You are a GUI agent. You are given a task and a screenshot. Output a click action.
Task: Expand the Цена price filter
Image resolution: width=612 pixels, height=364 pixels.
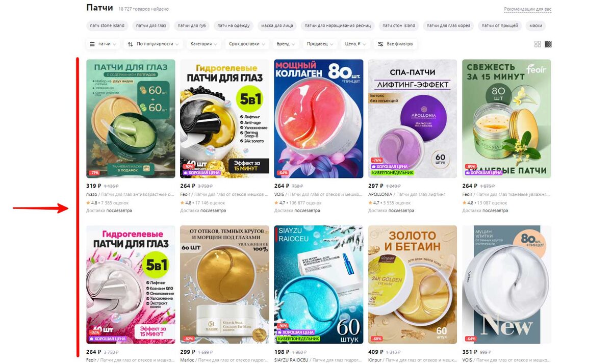355,44
